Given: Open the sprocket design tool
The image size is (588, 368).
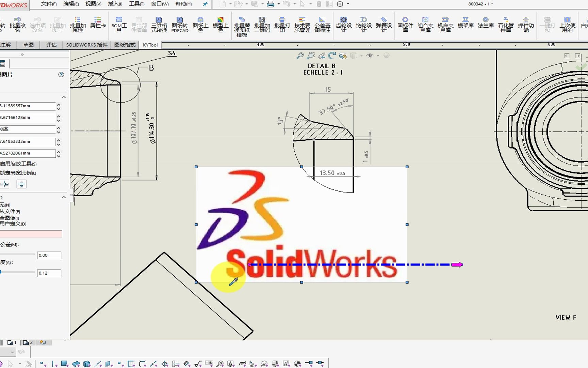Looking at the screenshot, I should (x=364, y=24).
